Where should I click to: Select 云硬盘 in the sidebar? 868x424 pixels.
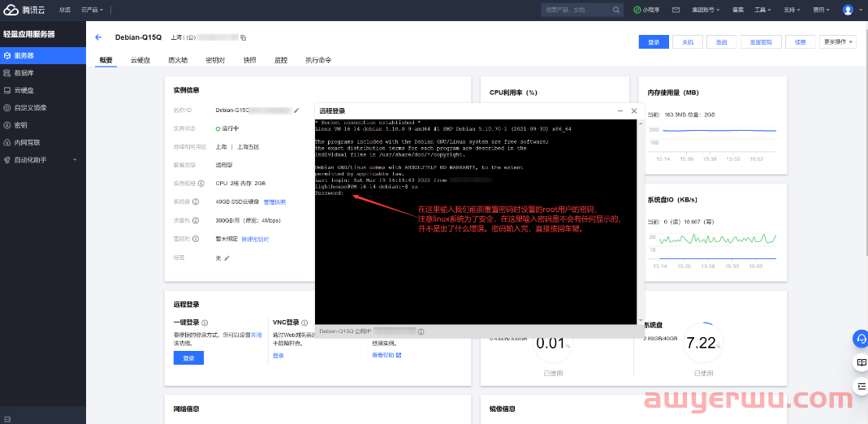(42, 90)
